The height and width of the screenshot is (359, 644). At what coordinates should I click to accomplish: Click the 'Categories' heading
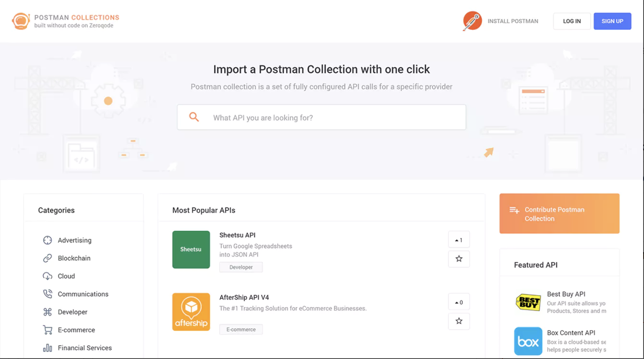[x=56, y=210]
